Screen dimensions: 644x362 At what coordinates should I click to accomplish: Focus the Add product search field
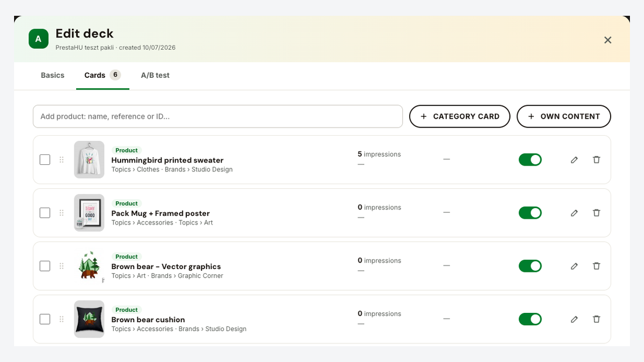pyautogui.click(x=218, y=116)
